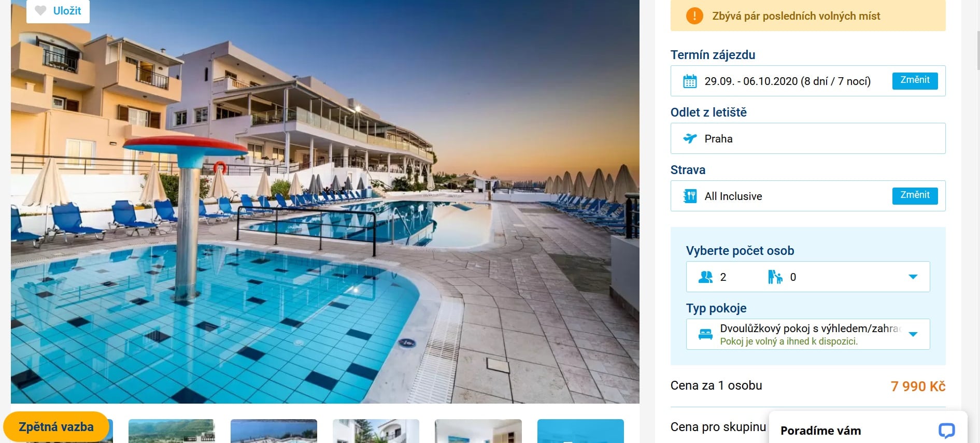Open the chat bubble icon in Poradíme vám

[946, 430]
